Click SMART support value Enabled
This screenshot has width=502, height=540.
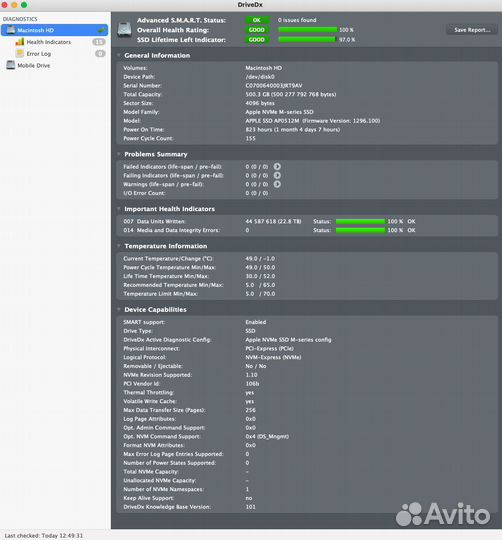(x=255, y=322)
